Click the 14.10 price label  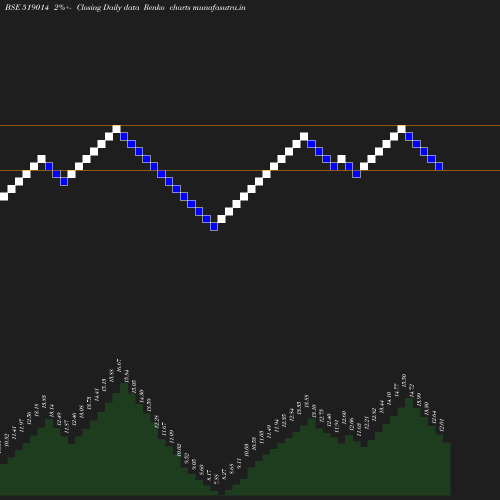point(389,399)
